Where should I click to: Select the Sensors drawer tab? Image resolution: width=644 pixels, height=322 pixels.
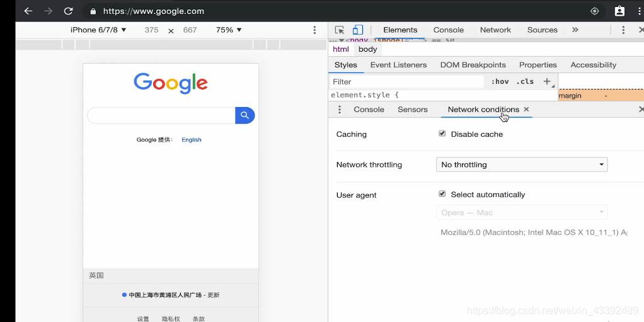pos(412,110)
